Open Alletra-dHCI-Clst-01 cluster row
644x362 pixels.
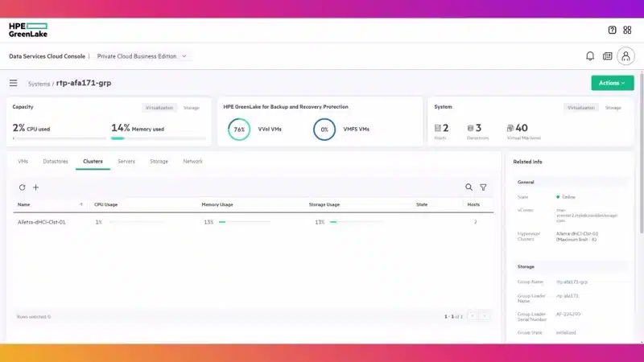(254, 222)
